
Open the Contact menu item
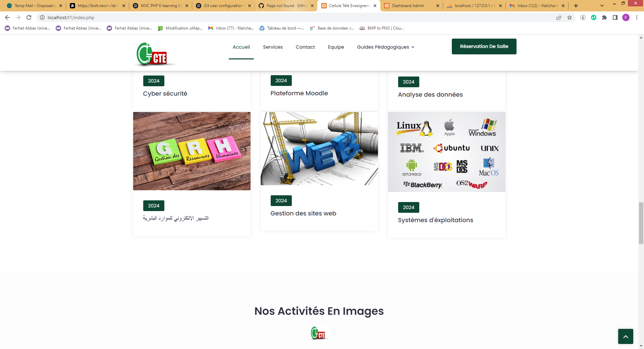pos(305,47)
